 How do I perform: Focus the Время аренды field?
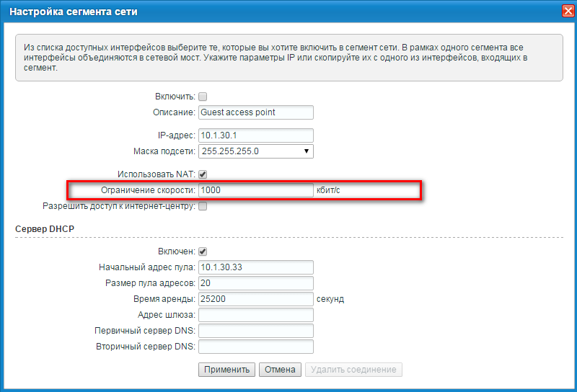255,299
